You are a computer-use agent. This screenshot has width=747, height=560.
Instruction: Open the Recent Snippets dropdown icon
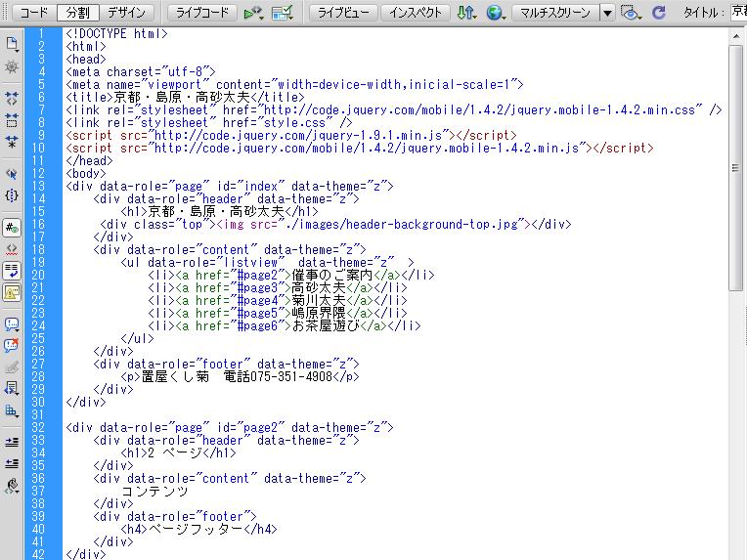pyautogui.click(x=12, y=389)
